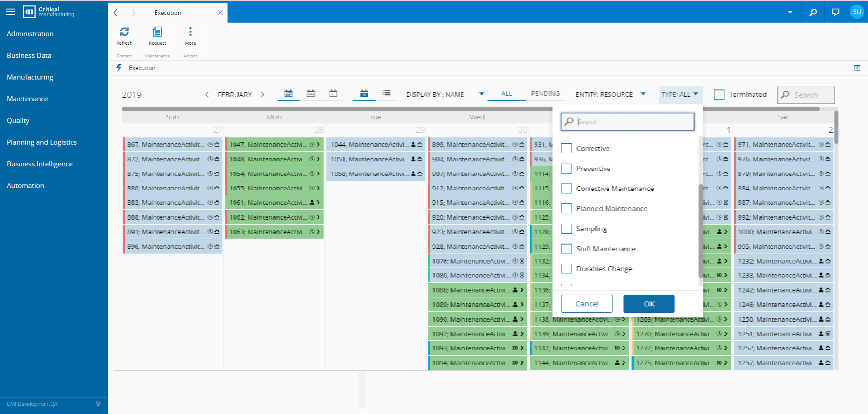Open the More actions menu
Screen dimensions: 868x414
click(x=190, y=32)
